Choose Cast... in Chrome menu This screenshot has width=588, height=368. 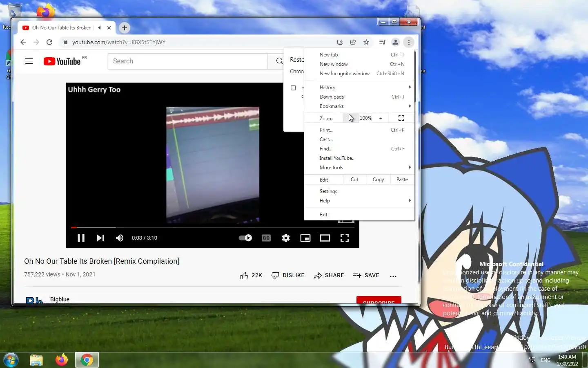coord(359,139)
